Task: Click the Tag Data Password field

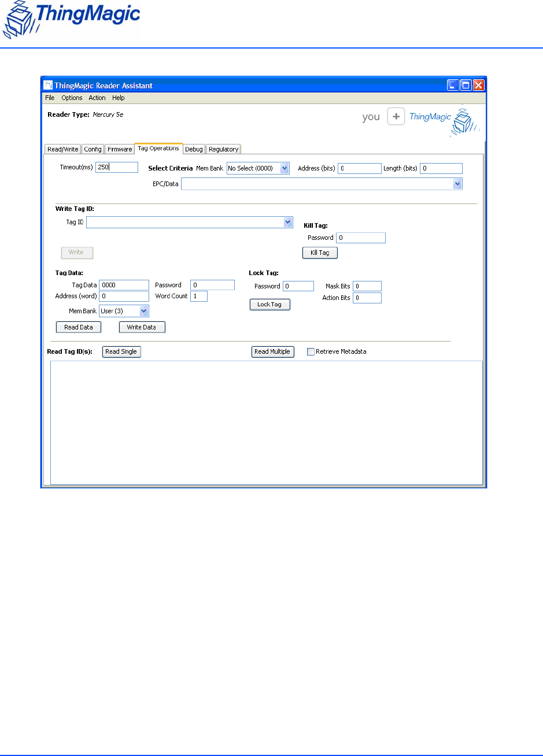Action: 212,285
